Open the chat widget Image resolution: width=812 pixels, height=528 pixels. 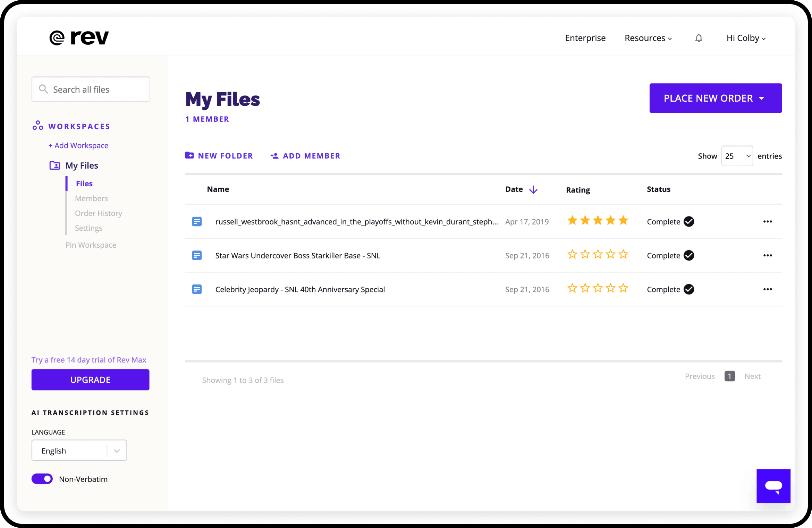773,486
